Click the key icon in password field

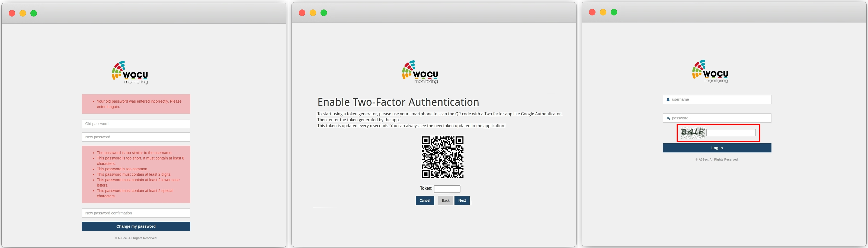tap(668, 118)
